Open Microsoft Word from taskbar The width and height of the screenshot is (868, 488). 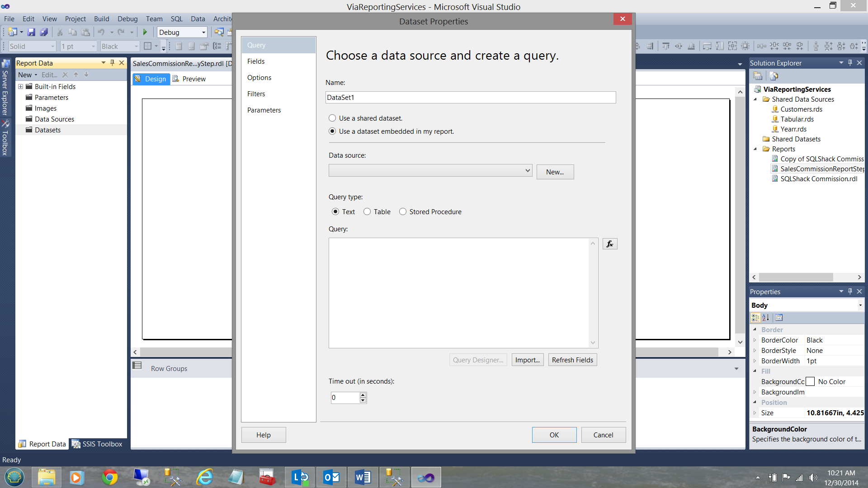[x=363, y=477]
